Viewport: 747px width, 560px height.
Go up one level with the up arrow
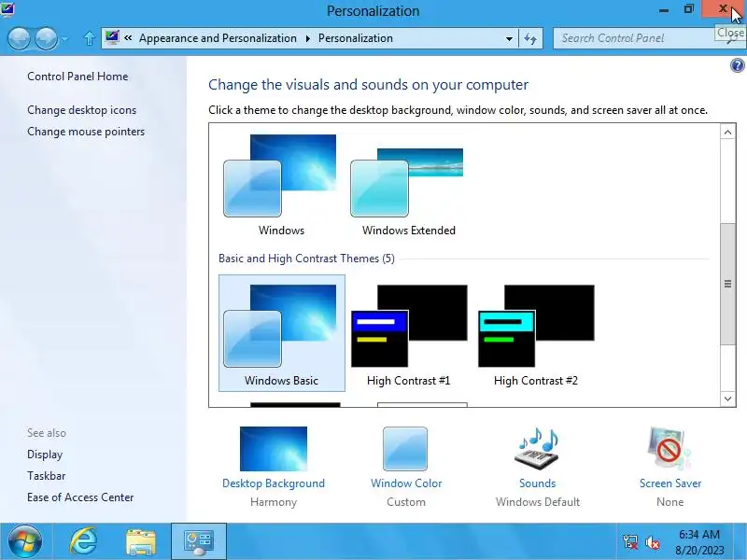(89, 38)
